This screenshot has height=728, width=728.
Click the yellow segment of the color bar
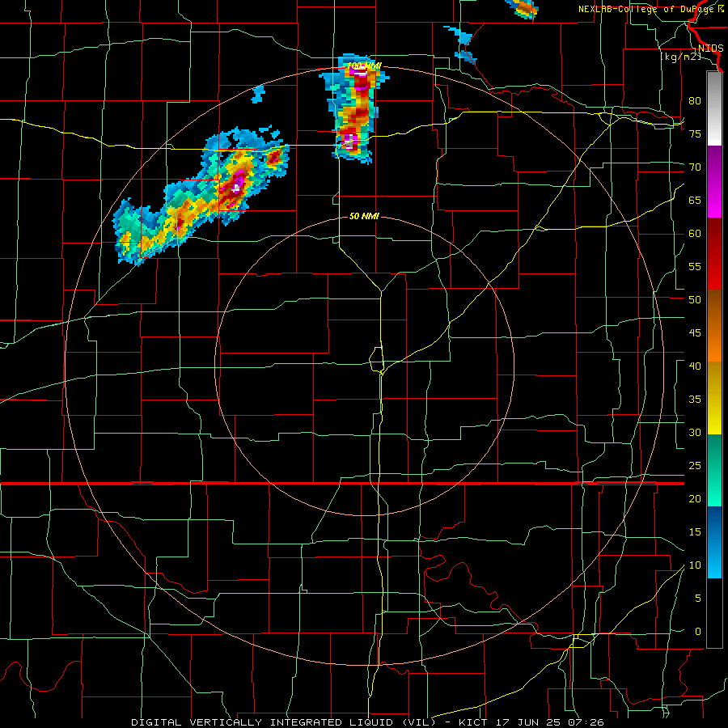click(714, 398)
